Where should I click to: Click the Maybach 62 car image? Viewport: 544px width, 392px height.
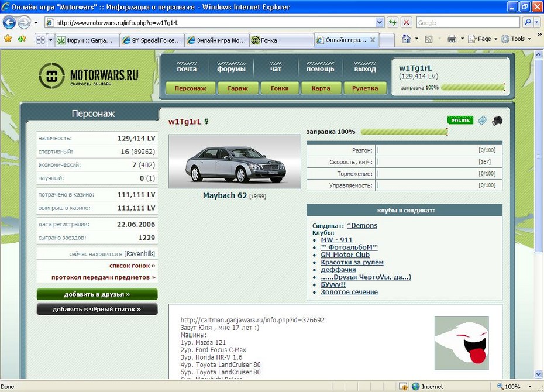[x=235, y=161]
